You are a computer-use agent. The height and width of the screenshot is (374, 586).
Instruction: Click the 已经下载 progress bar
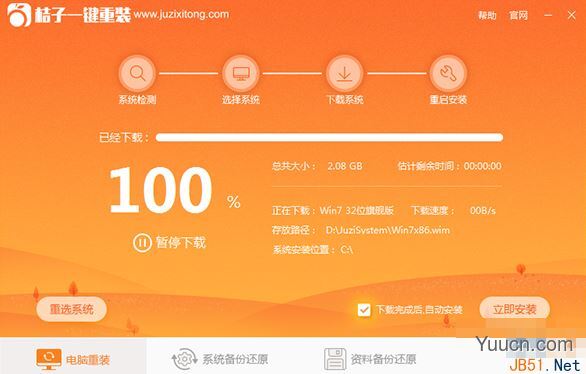click(329, 137)
